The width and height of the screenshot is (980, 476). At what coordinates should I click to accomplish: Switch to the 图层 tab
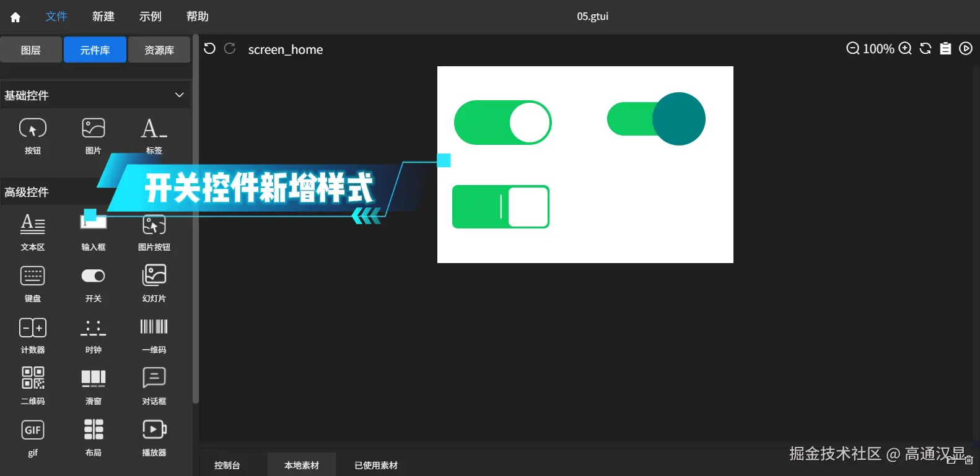click(31, 50)
